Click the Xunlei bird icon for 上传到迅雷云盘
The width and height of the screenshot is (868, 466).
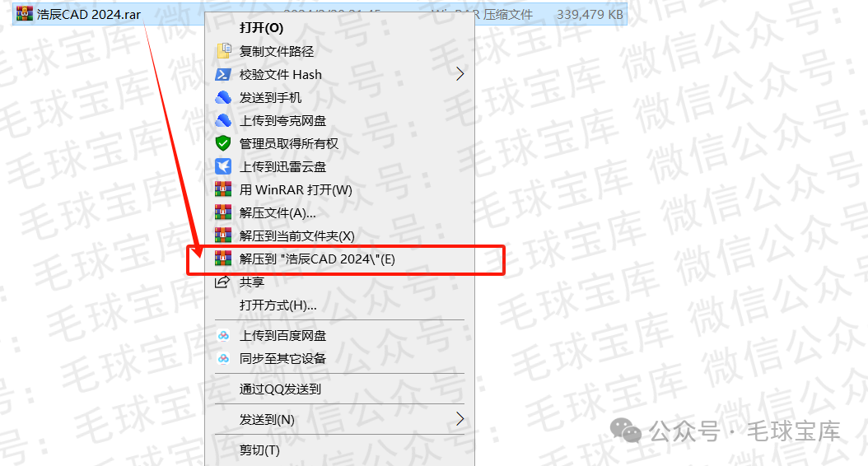223,166
